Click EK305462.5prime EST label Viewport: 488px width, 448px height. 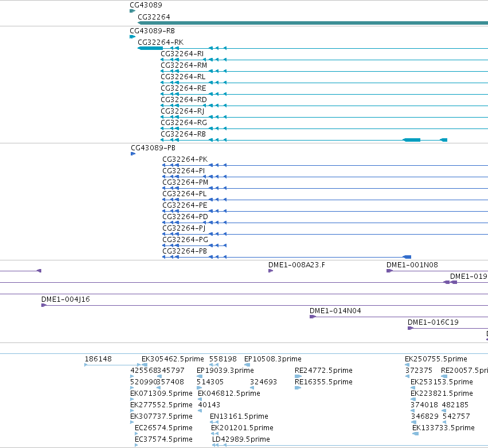pyautogui.click(x=173, y=359)
